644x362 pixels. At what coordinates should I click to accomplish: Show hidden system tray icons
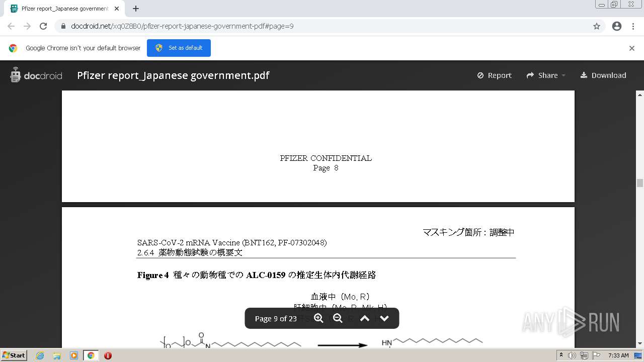(x=561, y=355)
